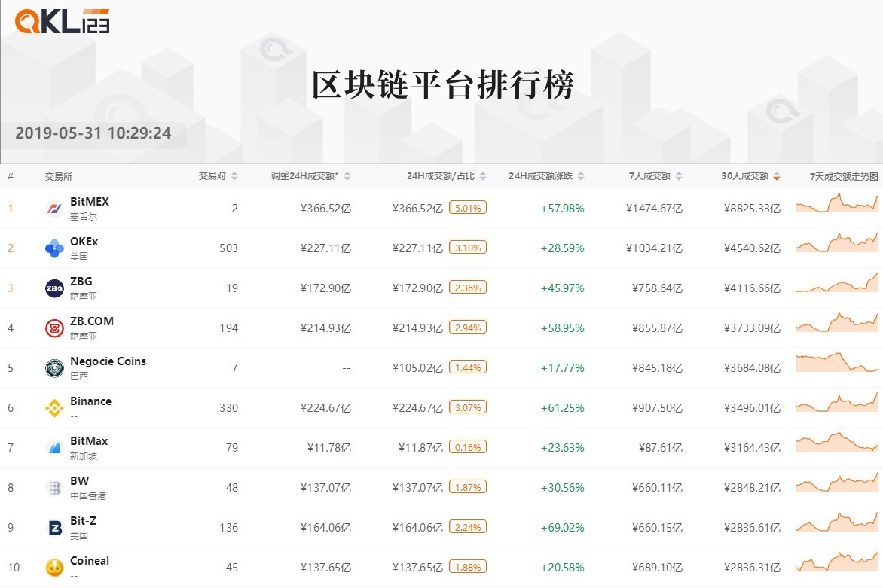Click the 区块链平台排行榜 title

click(442, 86)
